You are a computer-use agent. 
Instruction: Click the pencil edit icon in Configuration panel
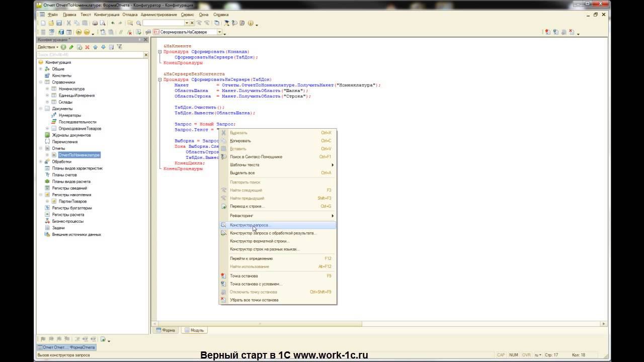point(71,47)
